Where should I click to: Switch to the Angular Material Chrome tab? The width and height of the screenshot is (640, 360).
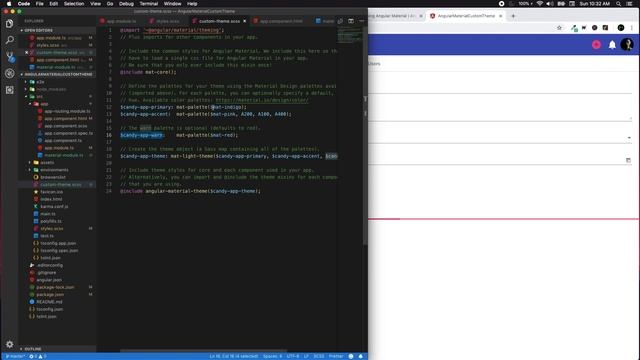[x=393, y=16]
